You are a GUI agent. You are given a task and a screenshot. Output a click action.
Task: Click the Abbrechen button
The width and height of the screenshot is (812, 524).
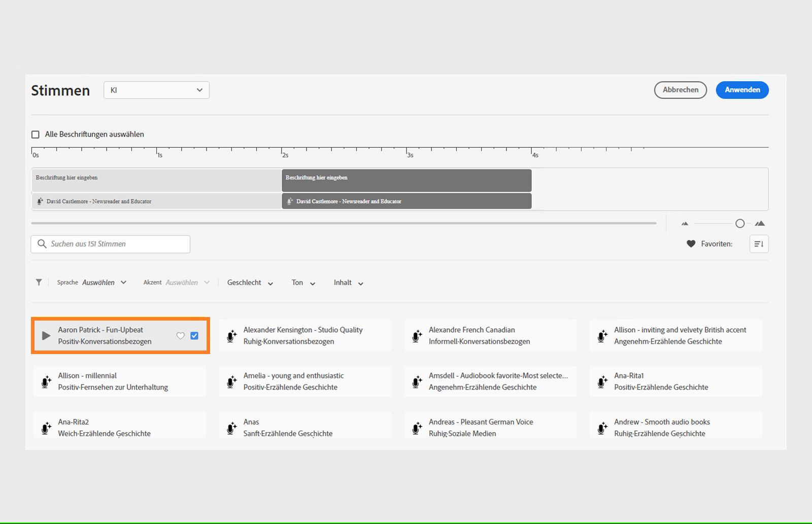(680, 90)
